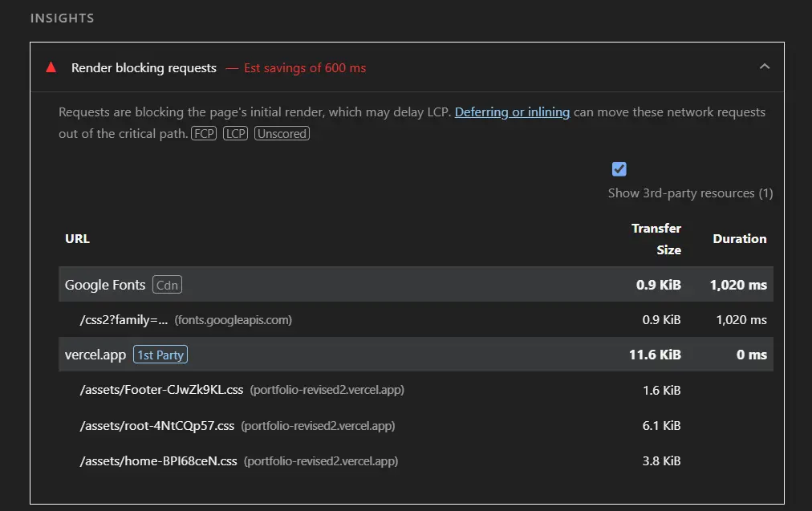Uncheck Show 3rd-party resources checkbox
This screenshot has width=812, height=511.
(x=619, y=169)
